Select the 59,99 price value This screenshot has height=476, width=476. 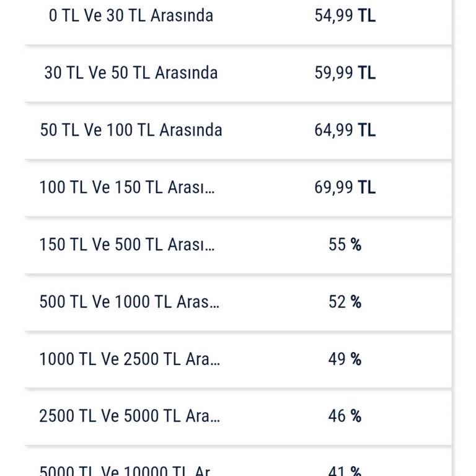[333, 73]
